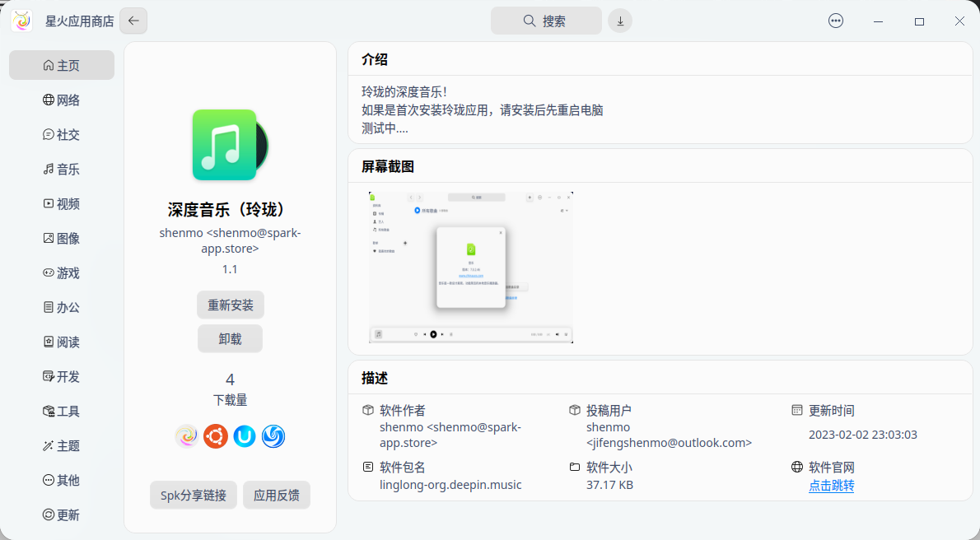Click the restart-after-install notice text
The image size is (980, 540).
click(x=482, y=110)
